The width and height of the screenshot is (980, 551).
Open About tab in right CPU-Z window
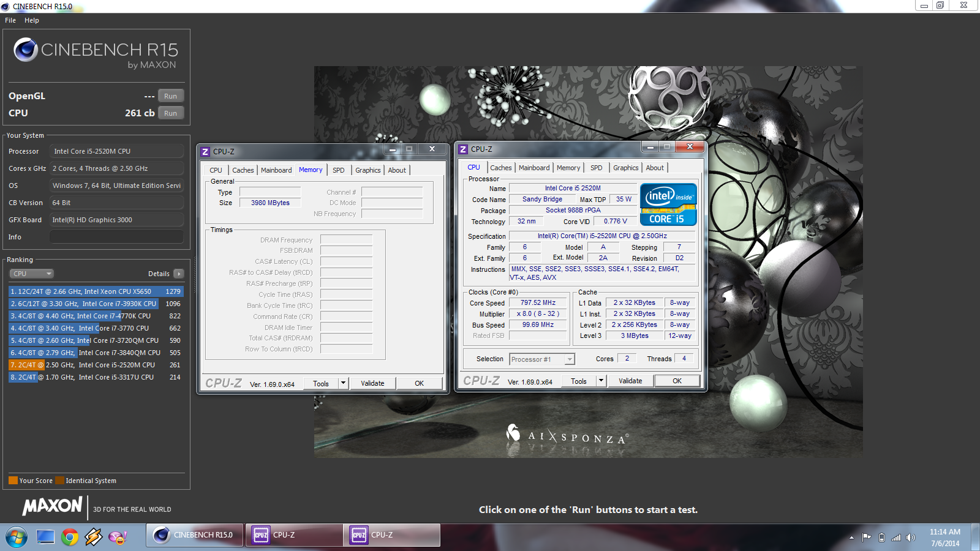[x=655, y=168]
